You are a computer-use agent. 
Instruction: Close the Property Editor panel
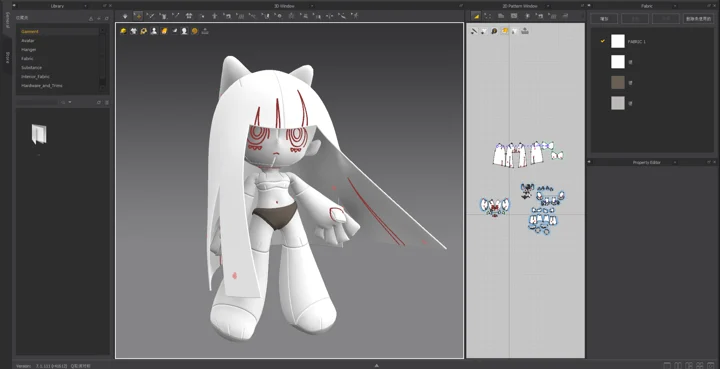point(714,162)
